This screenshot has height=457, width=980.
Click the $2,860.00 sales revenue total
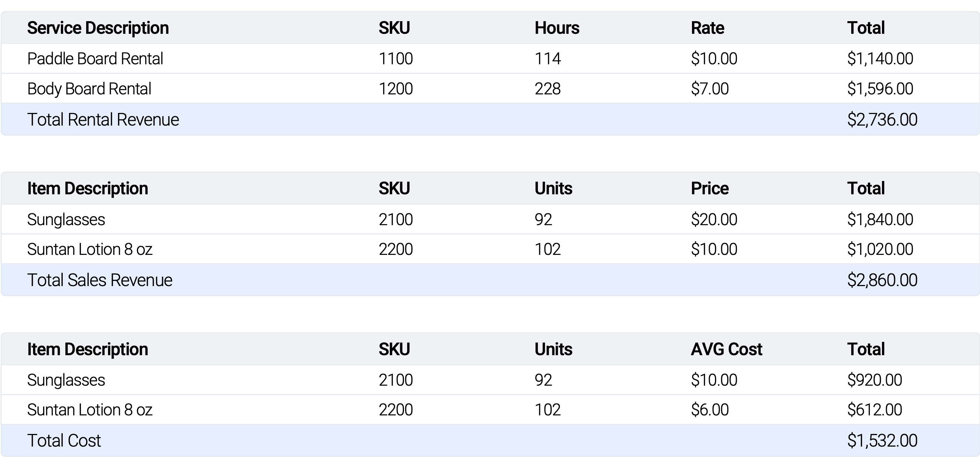882,280
